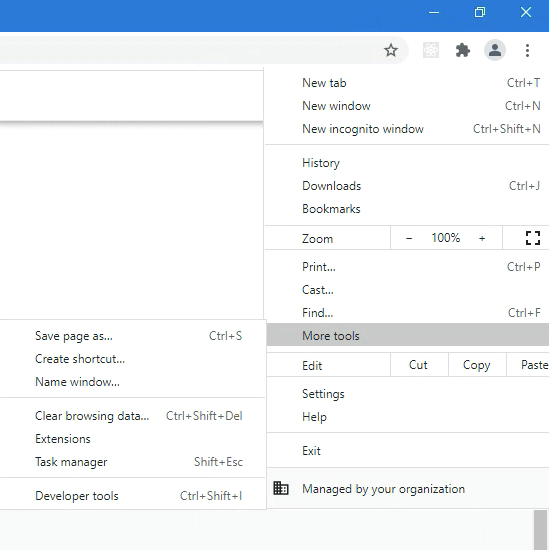Click the Cut button in Edit row
This screenshot has width=549, height=550.
(419, 365)
